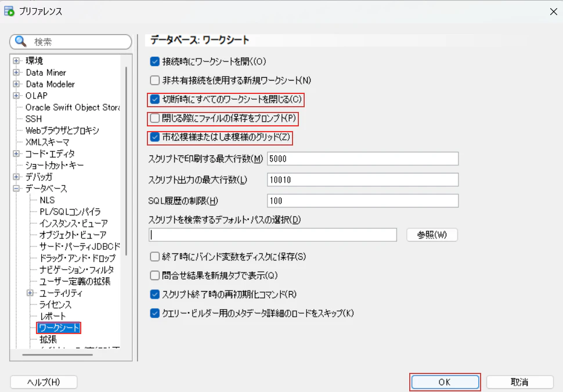Toggle スクリプト終了時の再初期化コマンド checkbox
The height and width of the screenshot is (392, 563).
pyautogui.click(x=155, y=295)
